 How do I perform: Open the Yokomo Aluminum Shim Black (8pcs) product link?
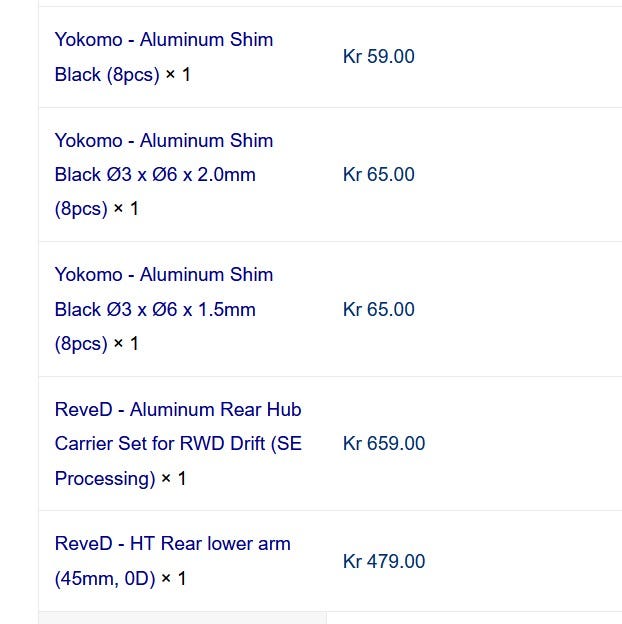tap(164, 57)
